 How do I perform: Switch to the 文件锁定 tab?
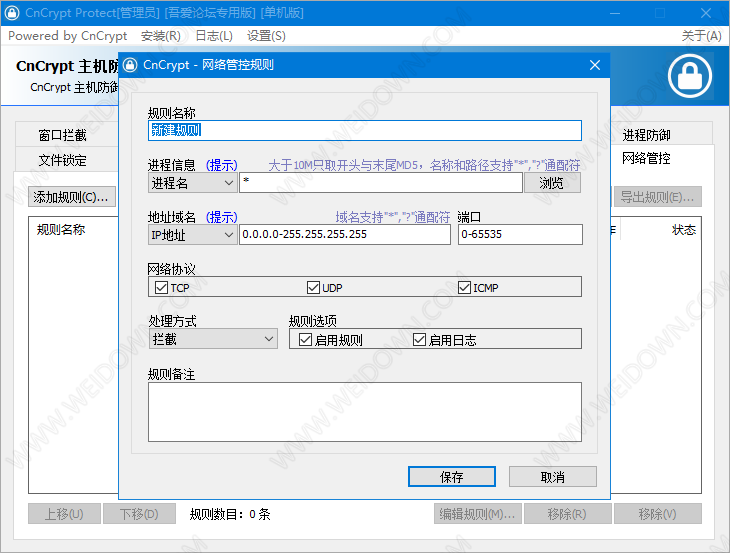point(62,160)
